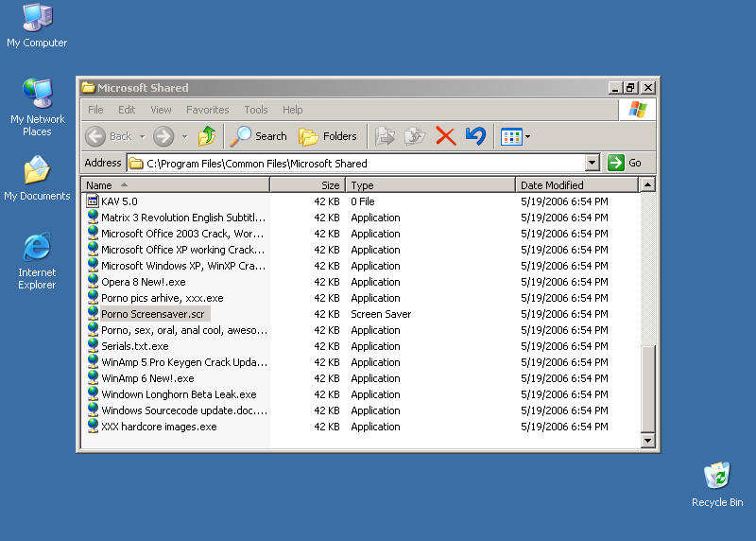Click inside the Address path field
Screen dimensions: 756x541
(x=356, y=163)
